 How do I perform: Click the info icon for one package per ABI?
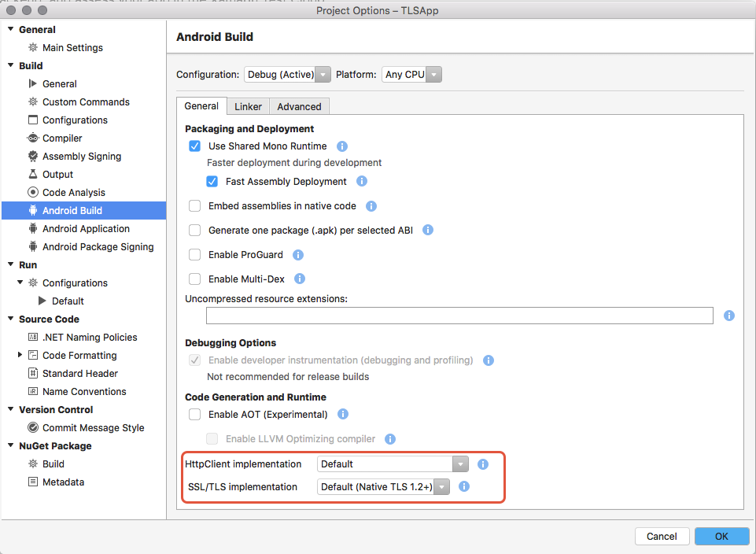(x=428, y=230)
